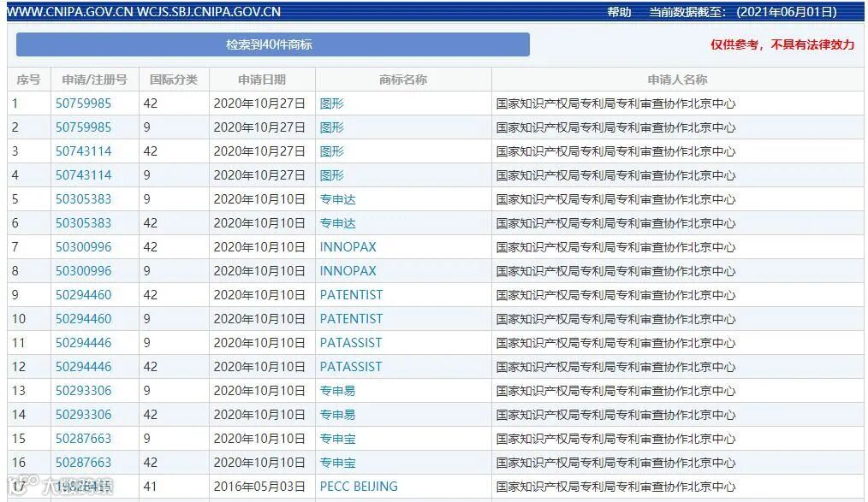This screenshot has width=868, height=502.
Task: Select the applicant name in row 9
Action: click(x=615, y=295)
